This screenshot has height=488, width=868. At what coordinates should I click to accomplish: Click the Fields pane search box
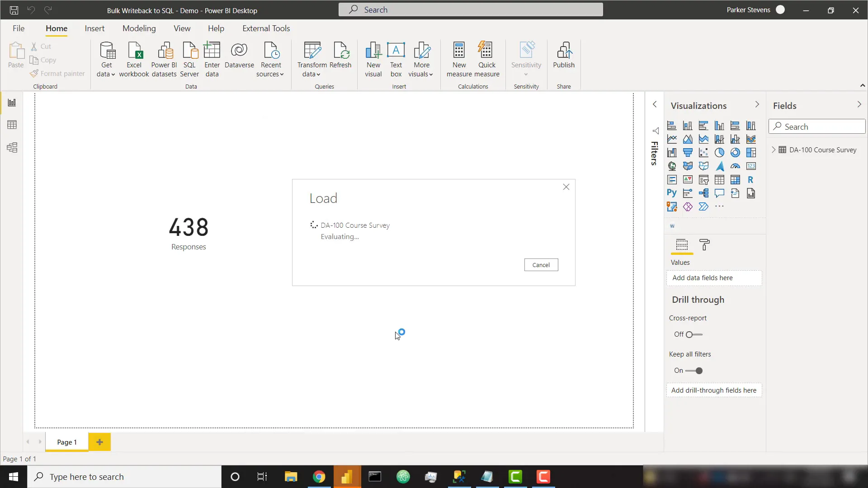pos(817,127)
